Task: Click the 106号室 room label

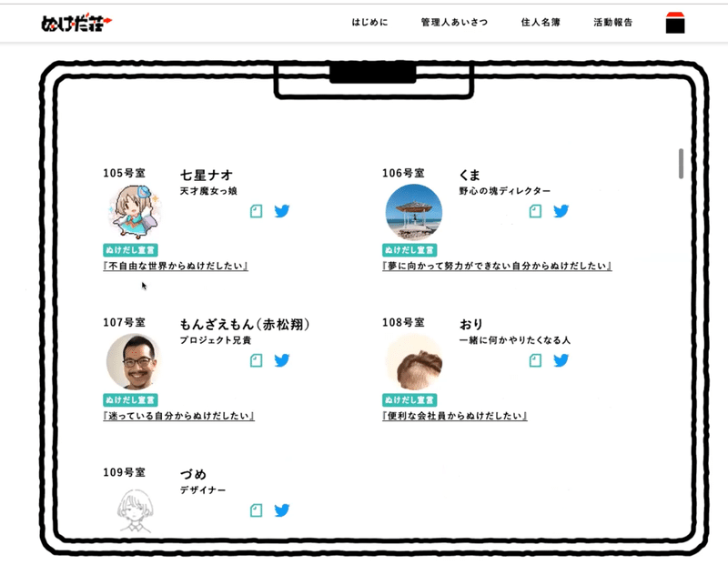Action: click(403, 173)
